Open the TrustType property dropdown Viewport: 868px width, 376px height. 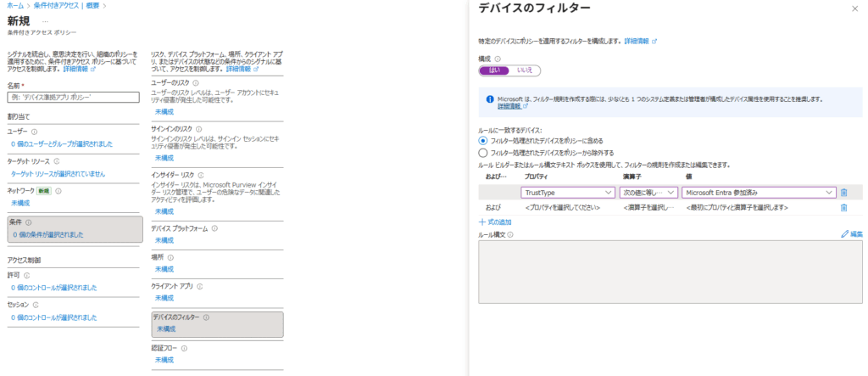pos(567,193)
